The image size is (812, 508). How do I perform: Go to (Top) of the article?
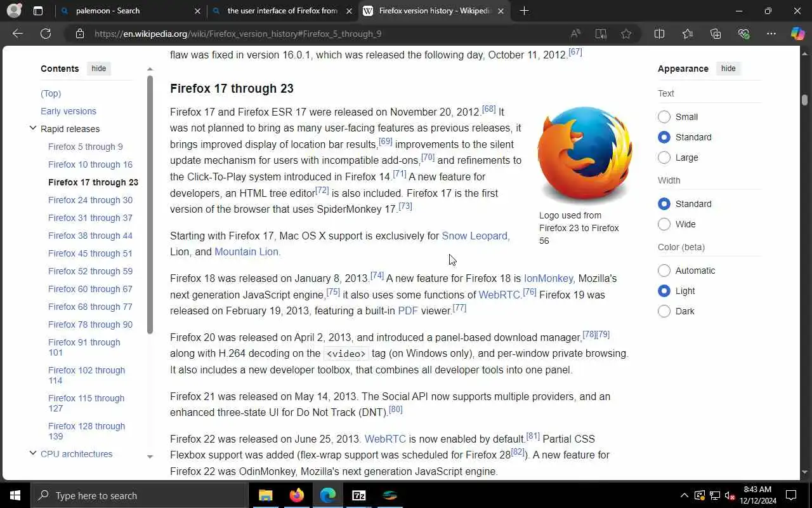tap(51, 93)
